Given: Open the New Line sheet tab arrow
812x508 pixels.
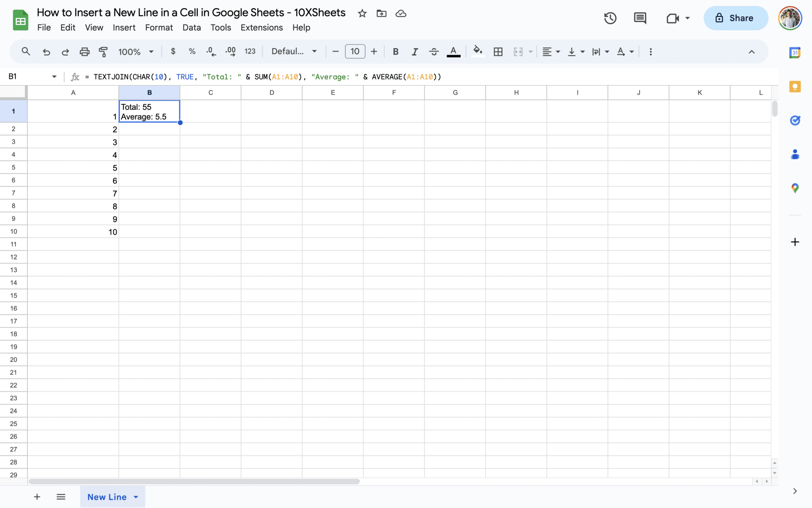Looking at the screenshot, I should (136, 497).
